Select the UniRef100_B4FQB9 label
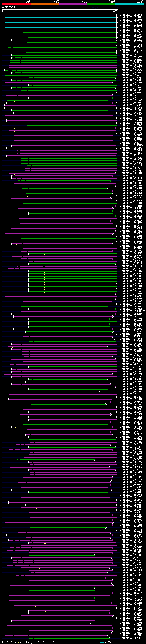 [131, 82]
